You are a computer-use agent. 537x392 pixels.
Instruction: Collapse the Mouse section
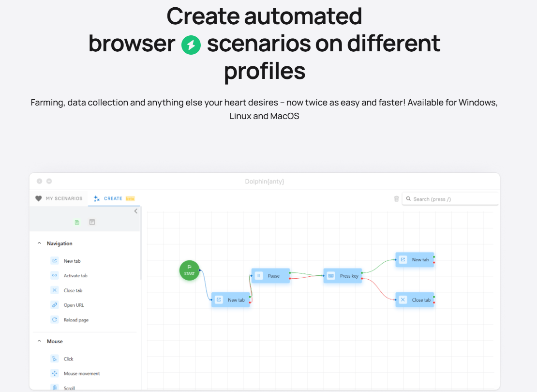pos(39,341)
